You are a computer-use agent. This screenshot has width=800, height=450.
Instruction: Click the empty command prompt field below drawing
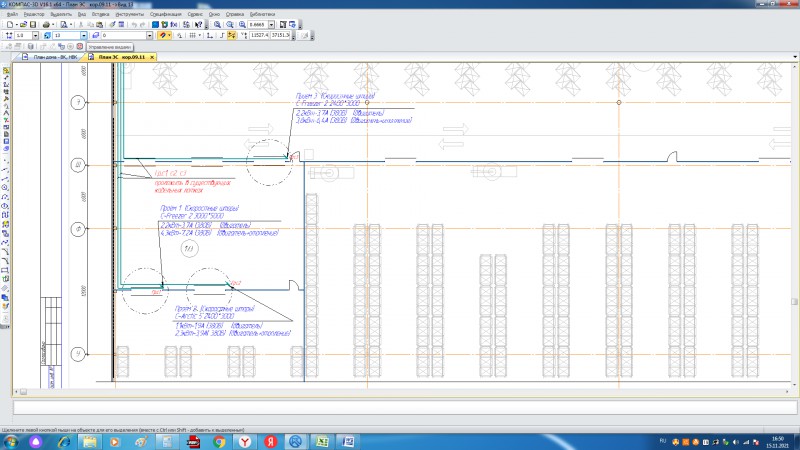tap(404, 407)
